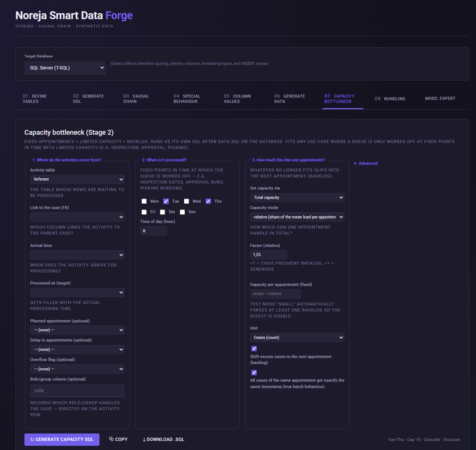Toggle the Sat weekday checkbox
This screenshot has width=476, height=450.
(163, 212)
